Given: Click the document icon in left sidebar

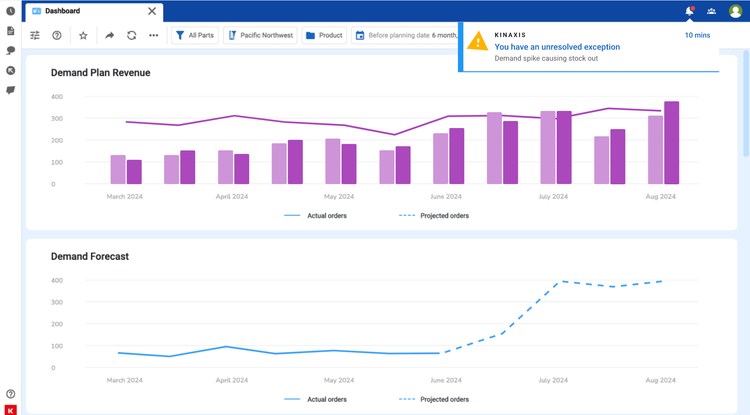Looking at the screenshot, I should click(x=11, y=31).
